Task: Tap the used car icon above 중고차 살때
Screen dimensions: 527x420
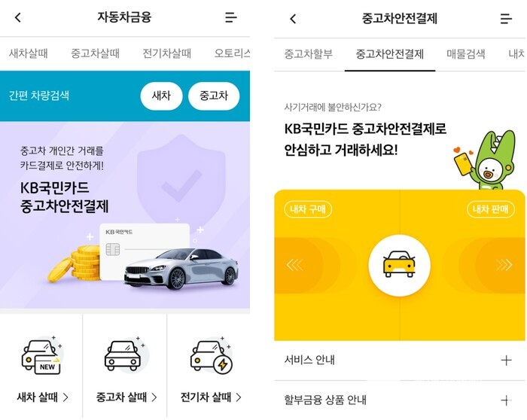Action: (125, 355)
